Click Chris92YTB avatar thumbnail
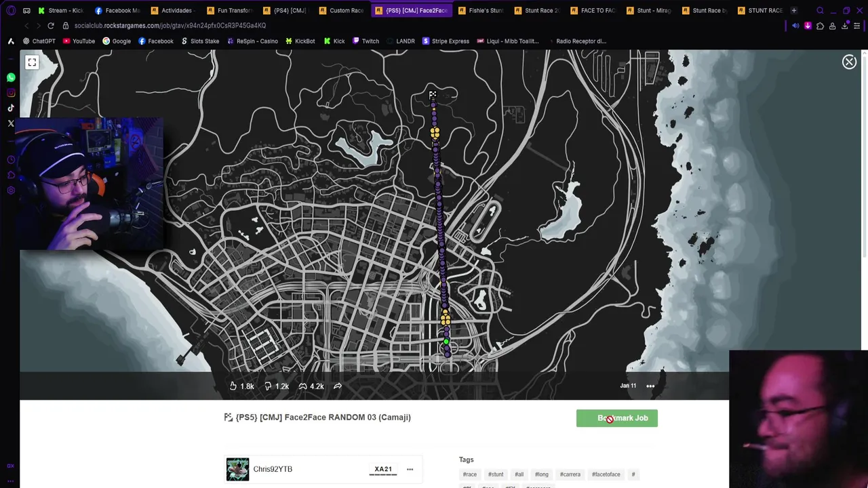Viewport: 868px width, 488px height. click(x=237, y=469)
